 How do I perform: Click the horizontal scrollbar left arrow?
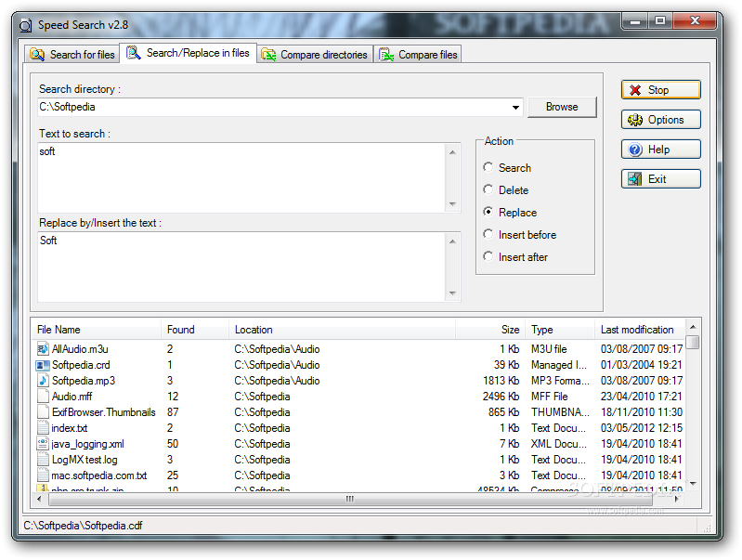39,499
